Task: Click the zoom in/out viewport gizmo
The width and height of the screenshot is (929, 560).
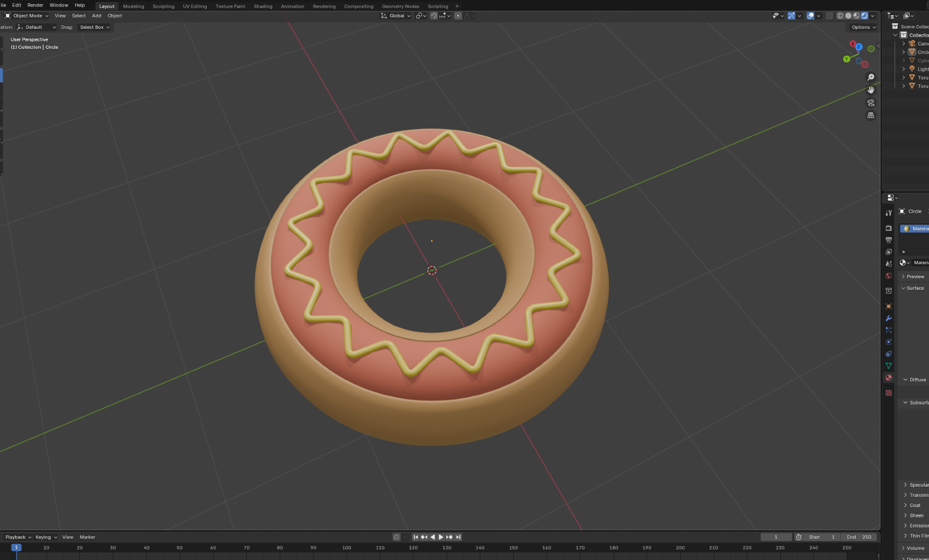Action: click(871, 78)
